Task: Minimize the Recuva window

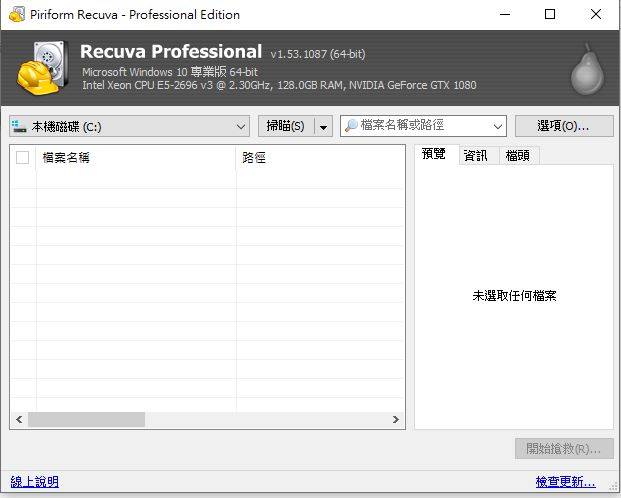Action: (505, 15)
